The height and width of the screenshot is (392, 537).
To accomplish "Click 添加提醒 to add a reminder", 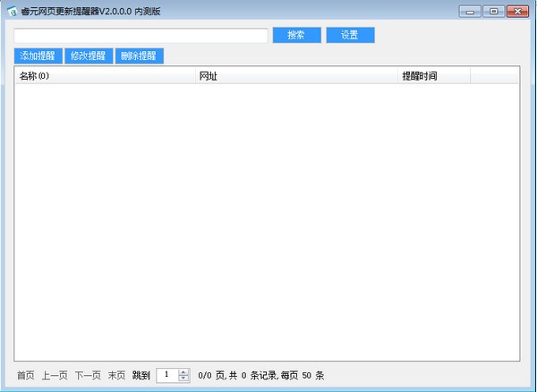I will [x=38, y=55].
